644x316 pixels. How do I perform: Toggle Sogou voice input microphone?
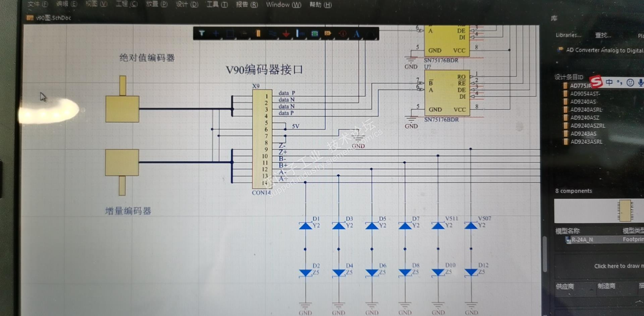tap(641, 82)
